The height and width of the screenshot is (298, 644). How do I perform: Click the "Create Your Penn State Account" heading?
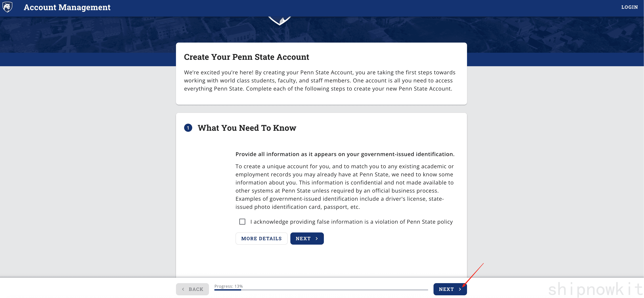247,57
